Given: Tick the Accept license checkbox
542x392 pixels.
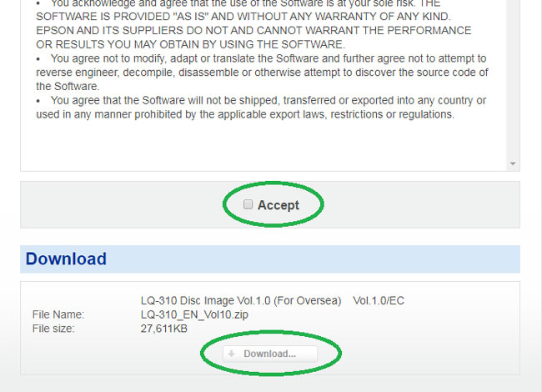Looking at the screenshot, I should click(248, 204).
